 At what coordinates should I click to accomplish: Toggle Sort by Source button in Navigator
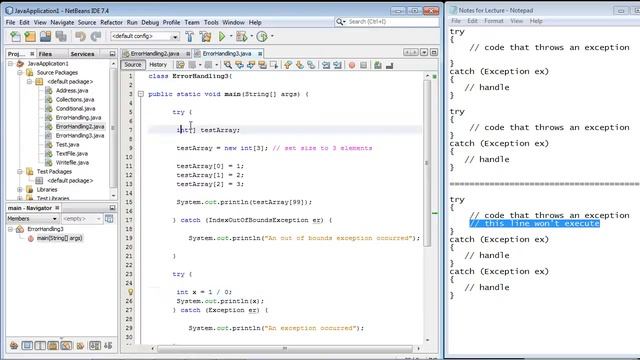(108, 346)
